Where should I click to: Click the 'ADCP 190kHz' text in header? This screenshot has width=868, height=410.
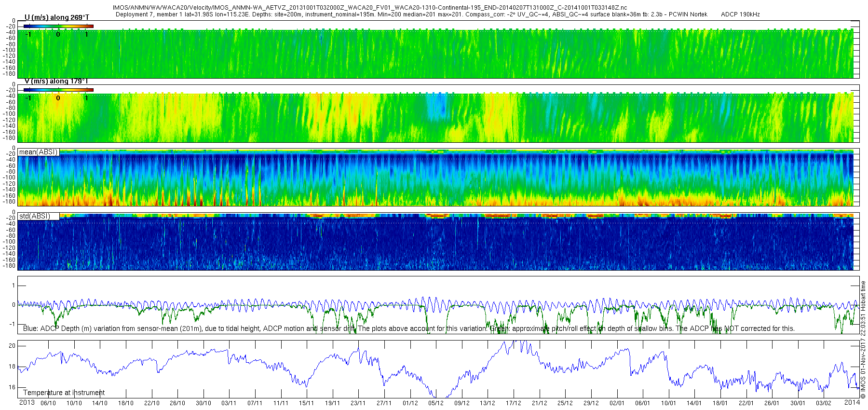click(740, 14)
